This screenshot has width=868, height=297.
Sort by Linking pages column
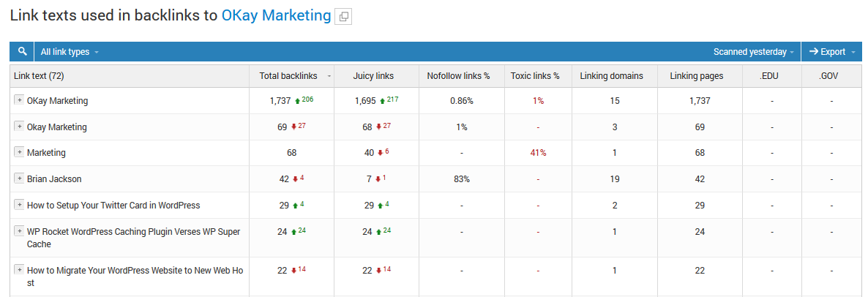click(697, 76)
